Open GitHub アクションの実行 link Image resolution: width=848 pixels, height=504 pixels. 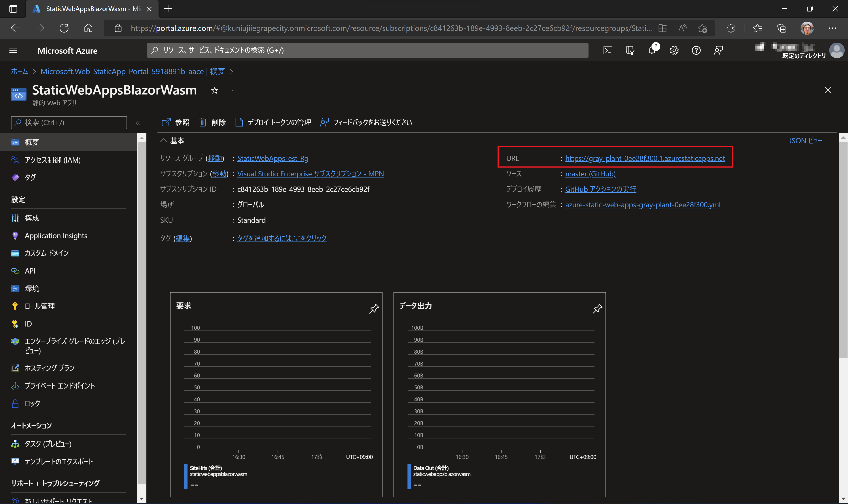tap(601, 189)
